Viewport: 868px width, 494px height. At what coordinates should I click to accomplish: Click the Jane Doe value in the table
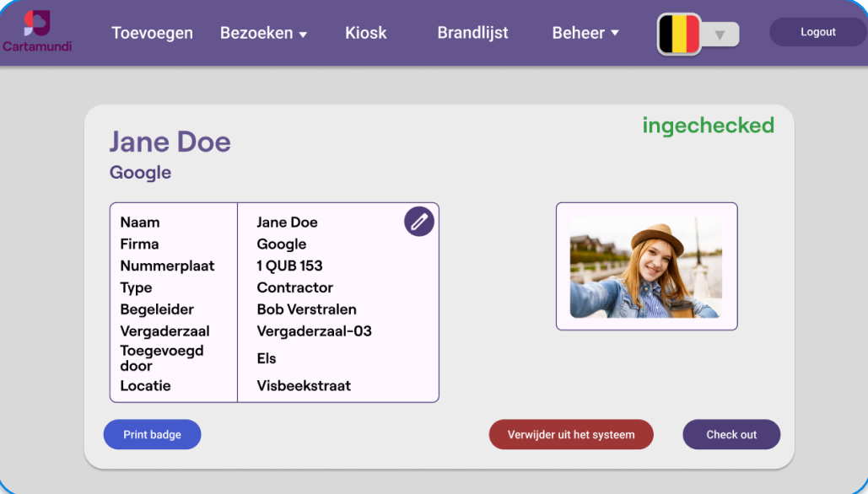coord(287,223)
